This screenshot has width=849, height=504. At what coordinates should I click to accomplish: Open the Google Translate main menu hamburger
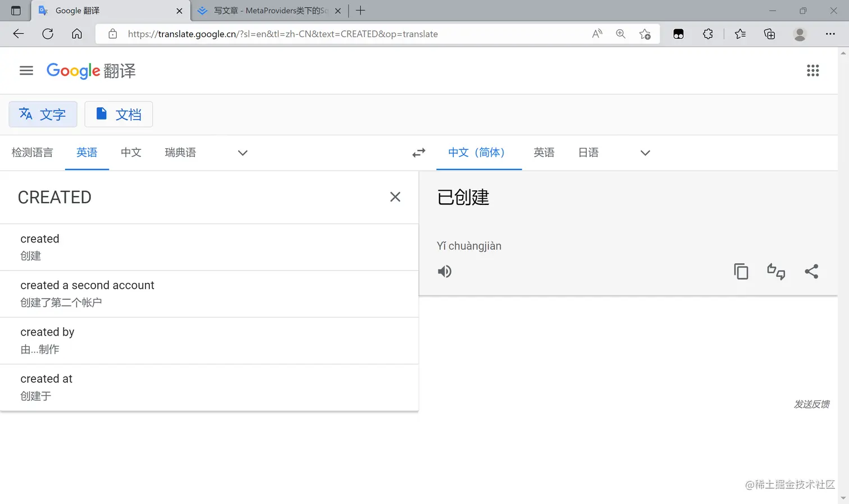[x=26, y=71]
